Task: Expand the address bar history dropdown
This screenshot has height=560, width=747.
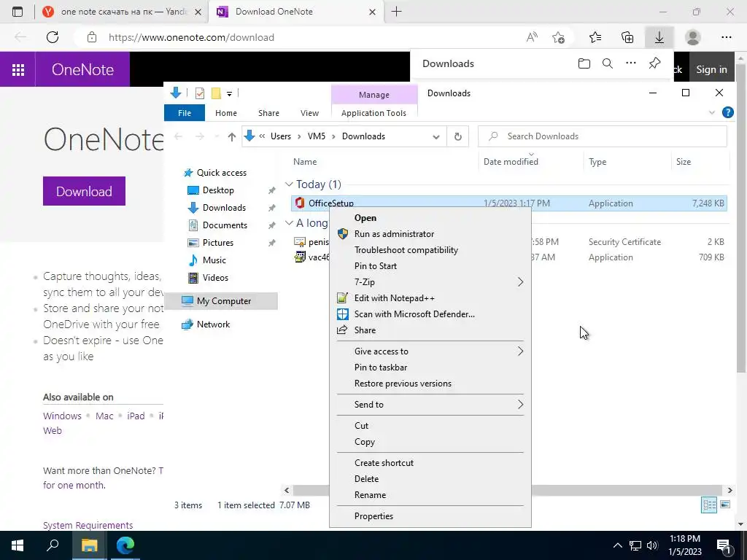Action: tap(436, 136)
